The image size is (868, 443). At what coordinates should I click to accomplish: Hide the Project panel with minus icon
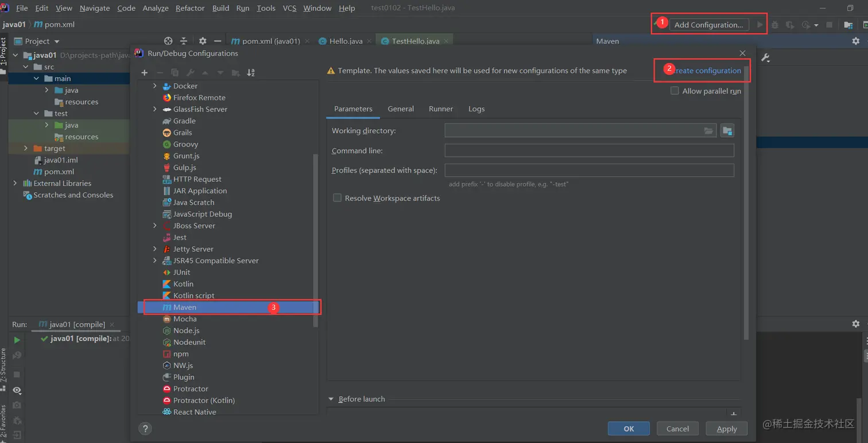(218, 41)
